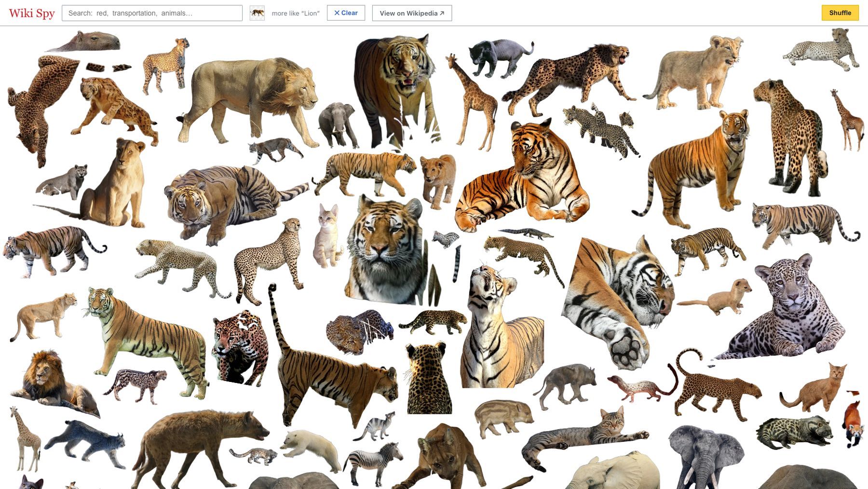Select the black panther image

coord(501,58)
